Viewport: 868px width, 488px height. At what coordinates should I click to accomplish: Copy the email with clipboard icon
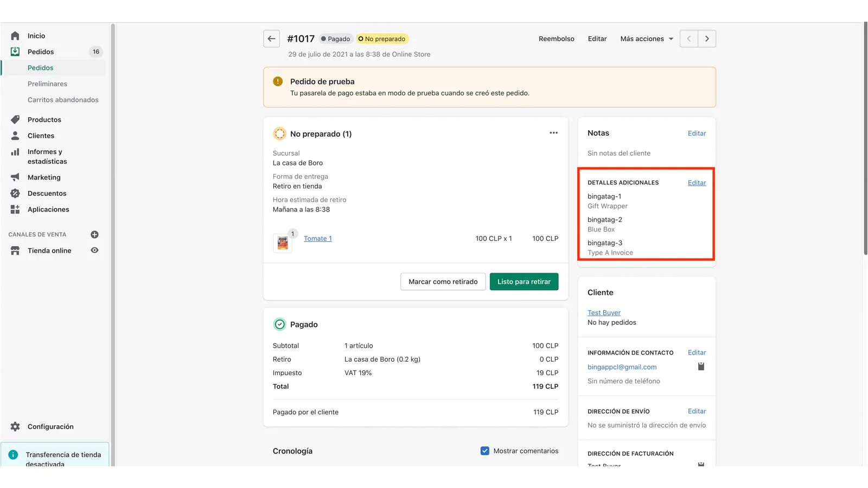(701, 367)
